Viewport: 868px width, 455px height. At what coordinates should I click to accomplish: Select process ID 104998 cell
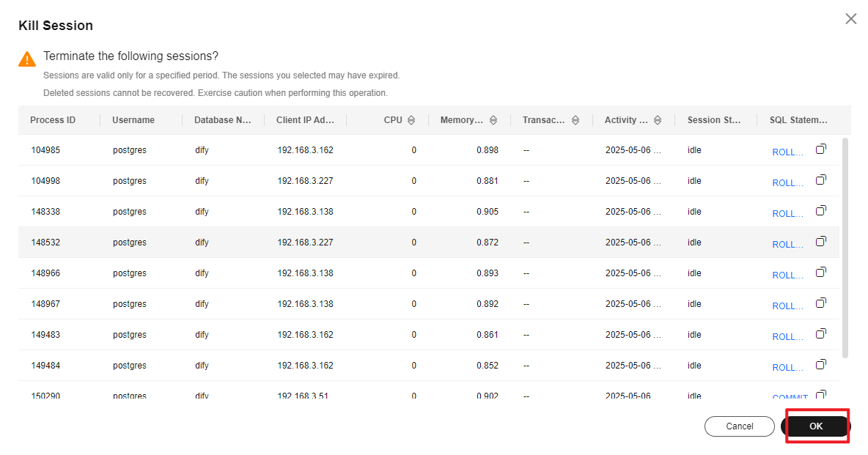(45, 181)
